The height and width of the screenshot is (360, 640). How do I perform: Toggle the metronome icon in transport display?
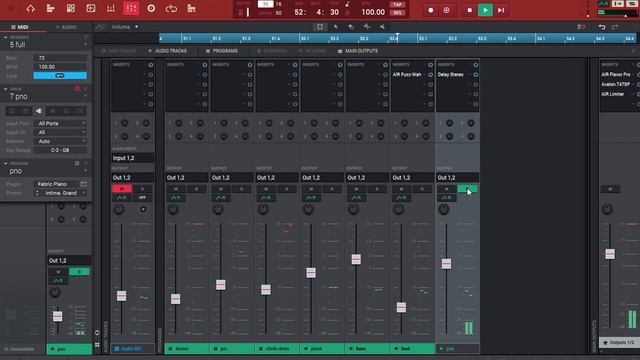click(241, 13)
